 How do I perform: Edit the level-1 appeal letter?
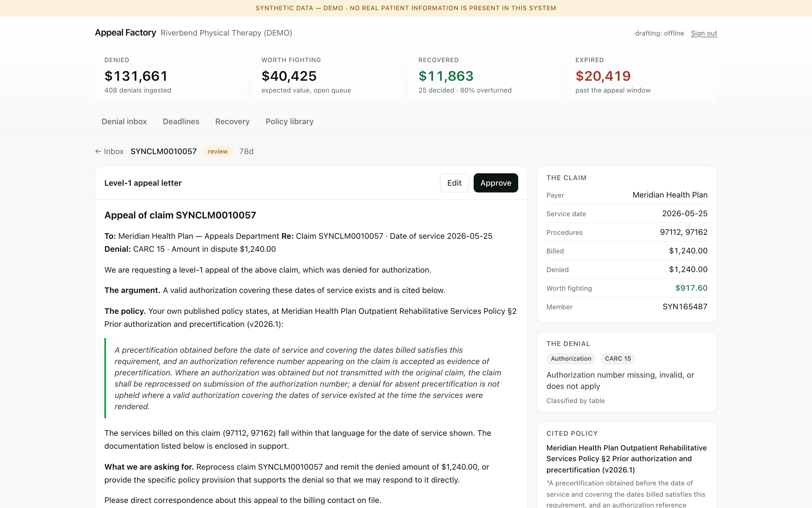(454, 183)
